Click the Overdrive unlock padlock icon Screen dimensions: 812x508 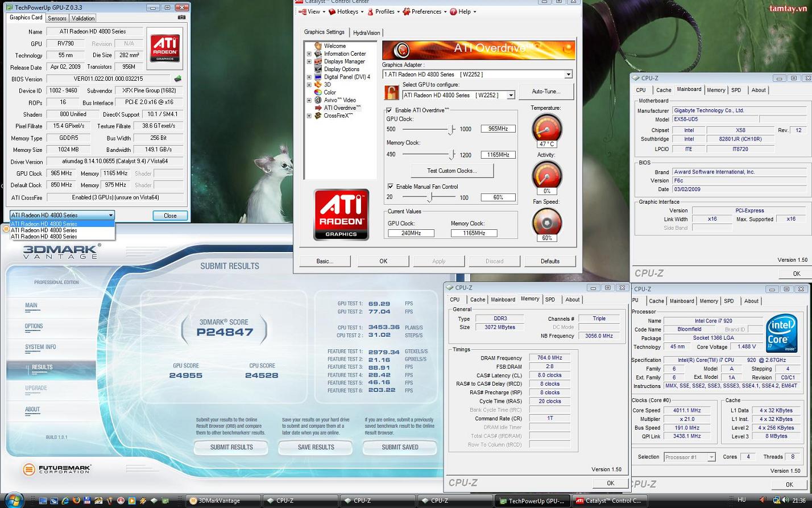pyautogui.click(x=391, y=92)
